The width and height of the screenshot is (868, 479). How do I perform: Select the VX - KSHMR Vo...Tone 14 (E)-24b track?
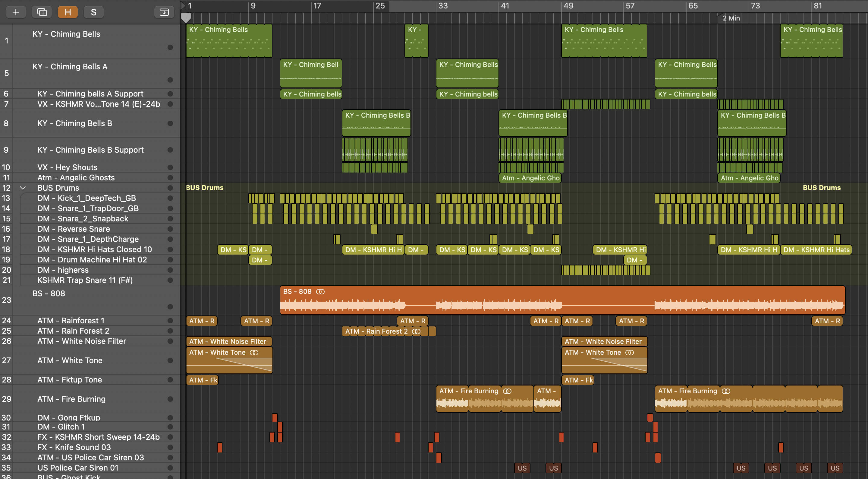coord(90,104)
